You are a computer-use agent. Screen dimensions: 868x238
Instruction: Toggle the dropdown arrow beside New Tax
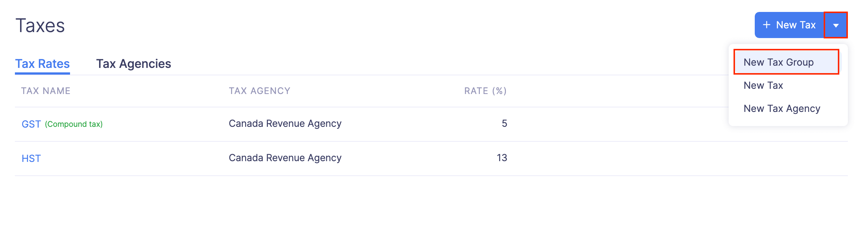point(836,25)
